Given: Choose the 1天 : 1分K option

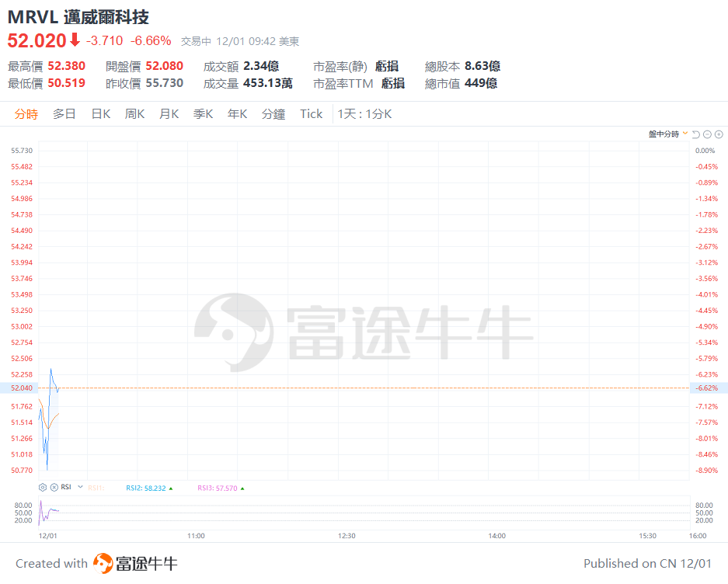Looking at the screenshot, I should 364,114.
